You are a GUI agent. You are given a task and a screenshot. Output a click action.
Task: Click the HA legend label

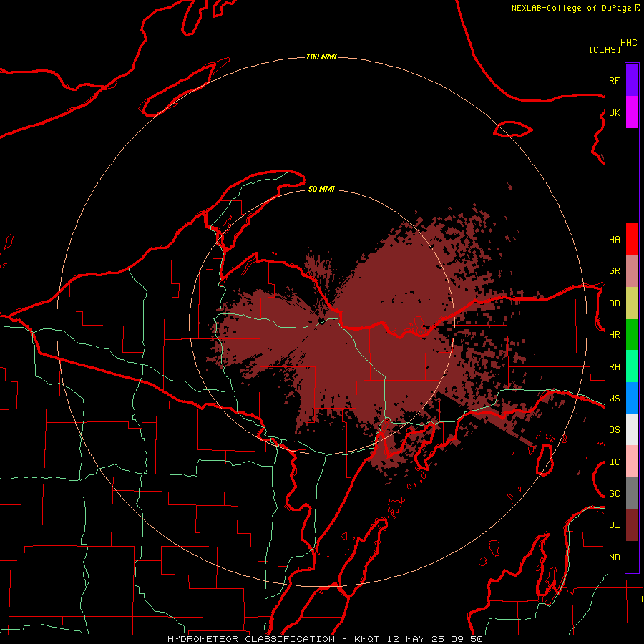coord(614,239)
